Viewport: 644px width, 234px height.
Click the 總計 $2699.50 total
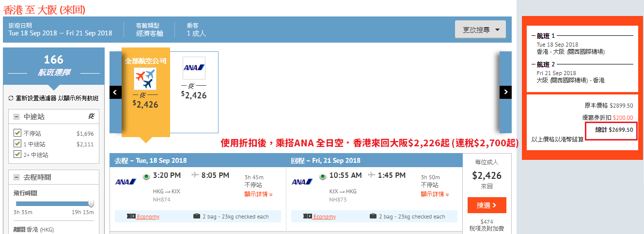click(614, 130)
